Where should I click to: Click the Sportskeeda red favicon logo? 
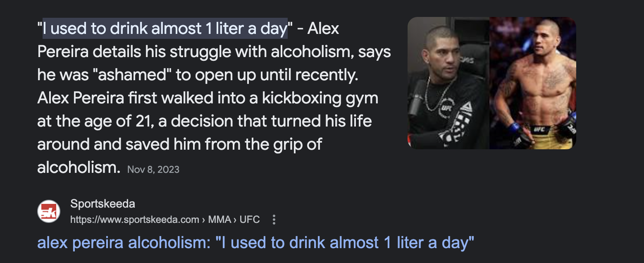pyautogui.click(x=49, y=211)
